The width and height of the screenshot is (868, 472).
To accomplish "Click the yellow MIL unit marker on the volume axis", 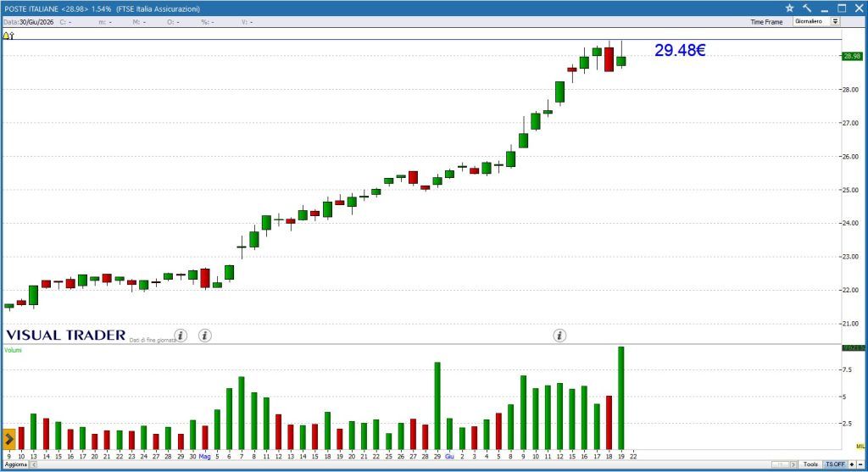I will (x=860, y=446).
